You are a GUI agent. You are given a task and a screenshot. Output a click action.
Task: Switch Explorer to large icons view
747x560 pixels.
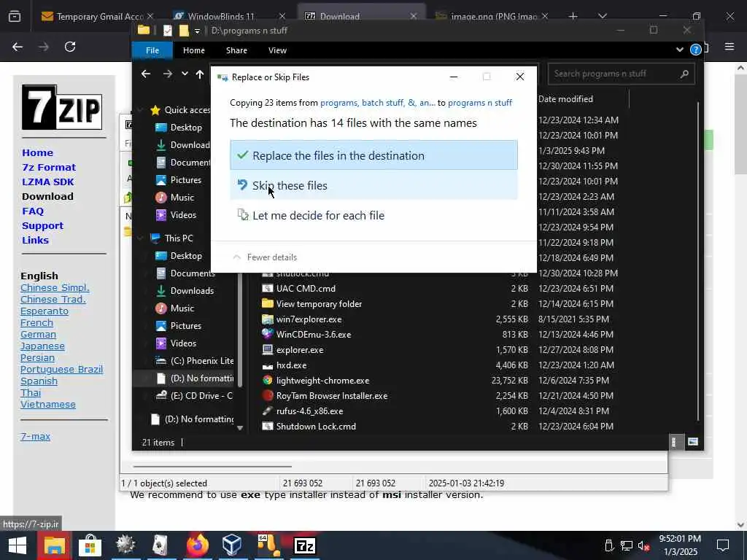pyautogui.click(x=693, y=442)
